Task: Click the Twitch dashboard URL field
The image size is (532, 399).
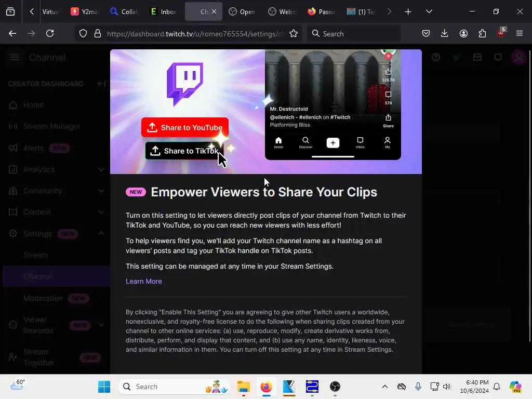Action: pyautogui.click(x=195, y=34)
